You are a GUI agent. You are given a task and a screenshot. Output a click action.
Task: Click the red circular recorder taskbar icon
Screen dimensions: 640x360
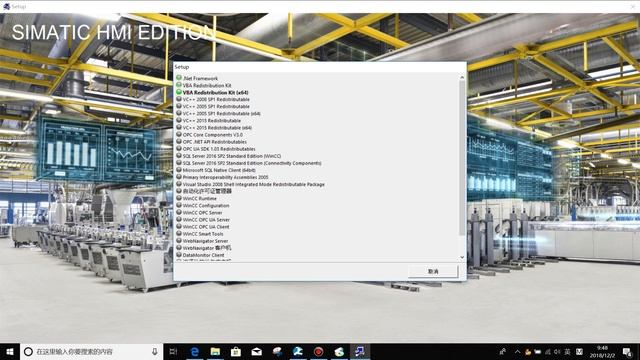tap(318, 351)
